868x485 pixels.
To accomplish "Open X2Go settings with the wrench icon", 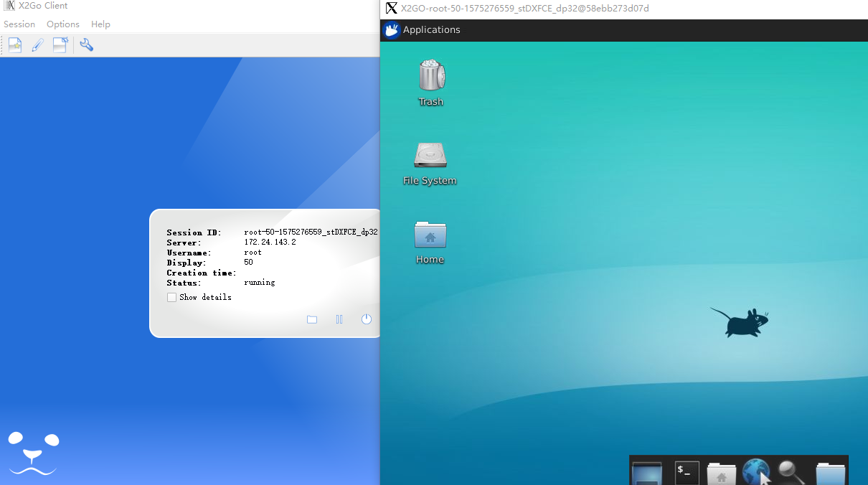I will click(86, 44).
